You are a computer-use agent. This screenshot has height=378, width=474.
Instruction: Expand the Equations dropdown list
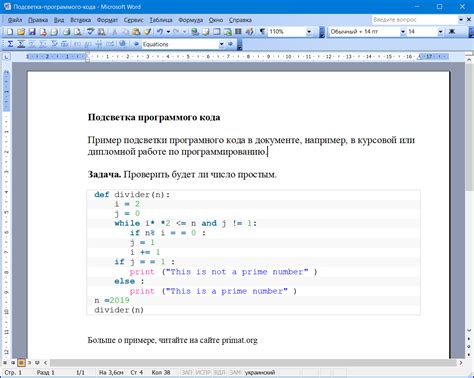pyautogui.click(x=221, y=44)
